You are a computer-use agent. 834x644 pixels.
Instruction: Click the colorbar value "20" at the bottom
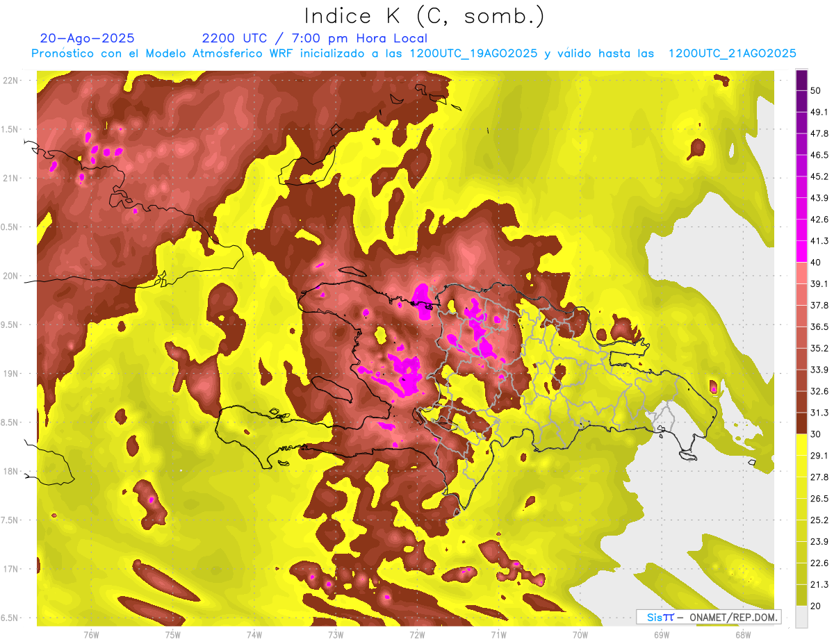click(x=816, y=606)
